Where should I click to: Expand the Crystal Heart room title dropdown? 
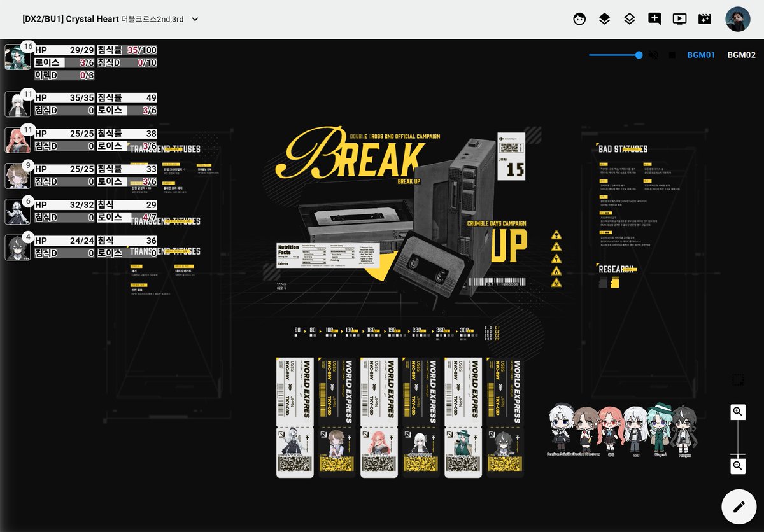195,19
